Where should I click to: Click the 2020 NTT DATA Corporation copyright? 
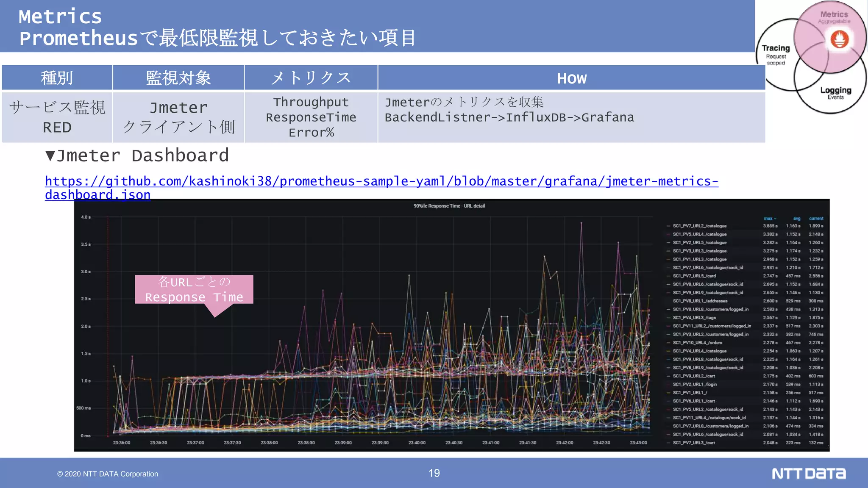(108, 474)
